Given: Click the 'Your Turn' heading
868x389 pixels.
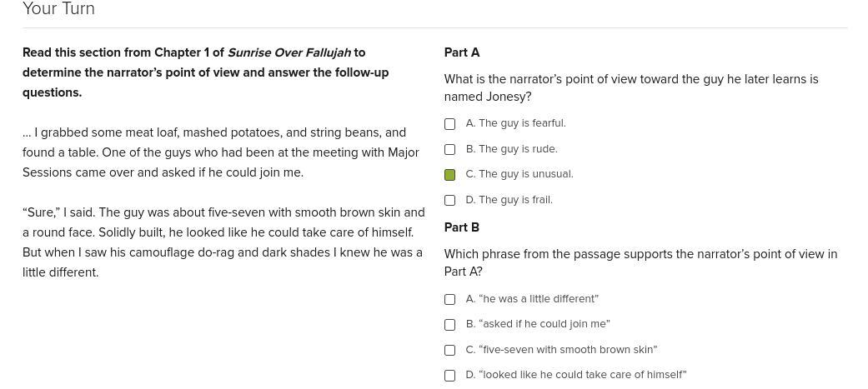Looking at the screenshot, I should pos(58,9).
